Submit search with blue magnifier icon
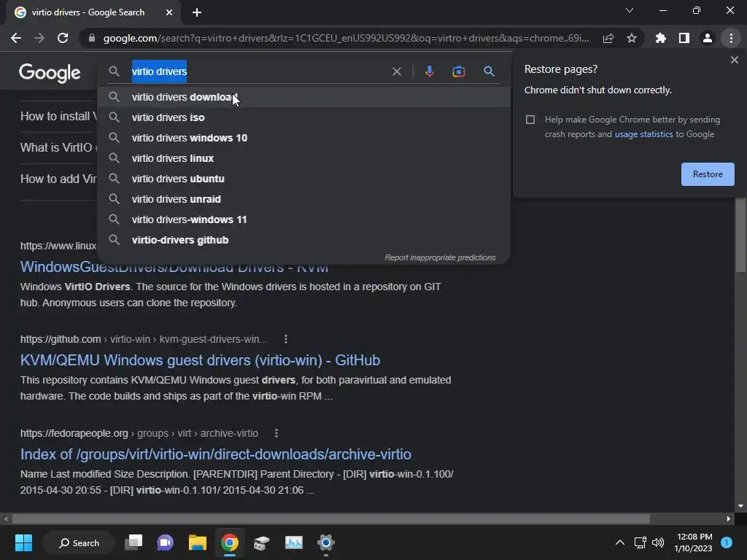 point(489,71)
